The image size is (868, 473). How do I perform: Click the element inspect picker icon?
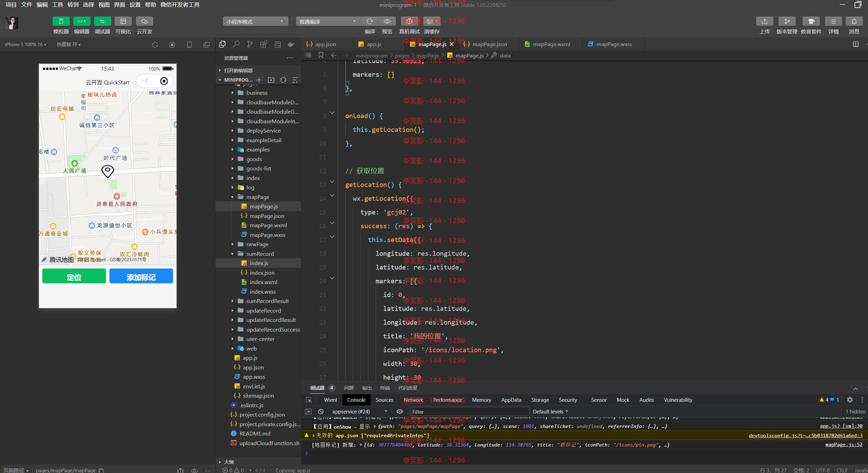coord(309,400)
